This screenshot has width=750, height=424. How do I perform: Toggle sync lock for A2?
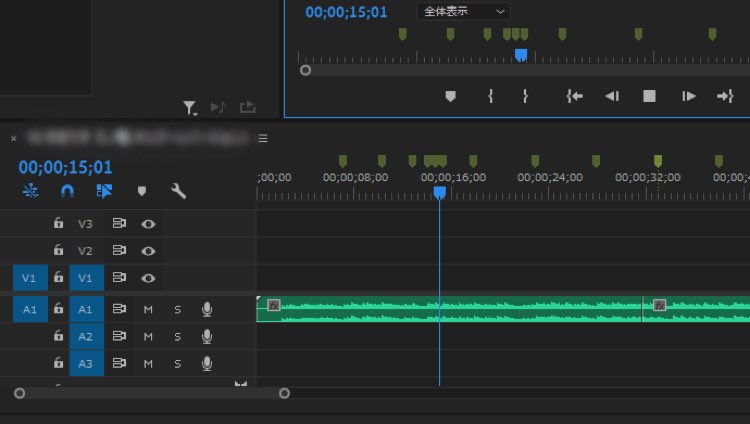119,336
